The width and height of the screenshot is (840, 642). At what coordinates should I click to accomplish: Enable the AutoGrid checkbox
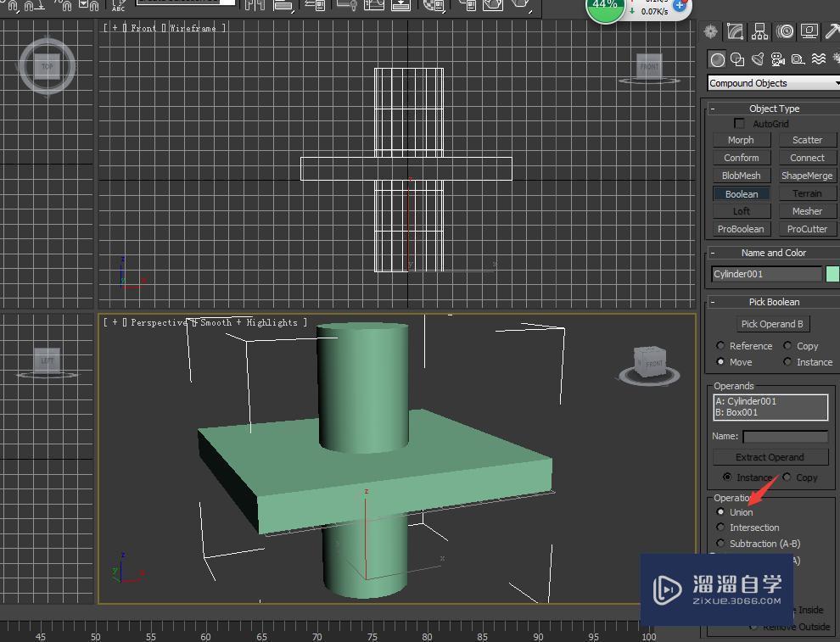739,123
